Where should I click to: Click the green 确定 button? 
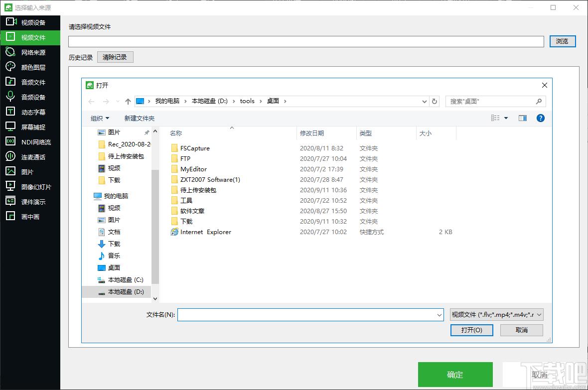[x=455, y=374]
